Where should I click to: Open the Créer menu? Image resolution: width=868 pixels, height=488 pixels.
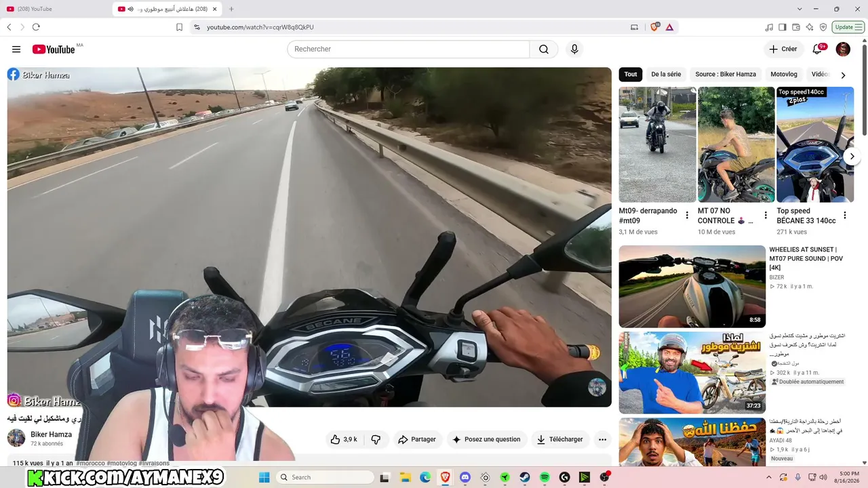coord(783,49)
